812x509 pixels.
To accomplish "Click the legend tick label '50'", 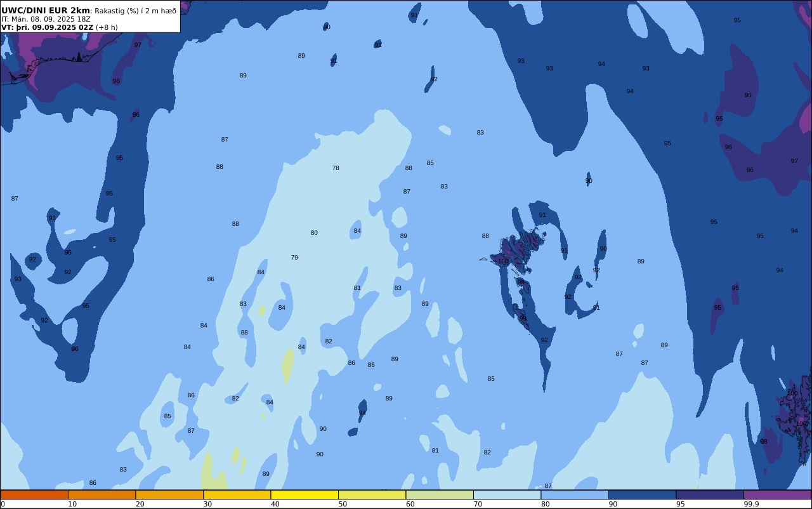I will point(343,504).
